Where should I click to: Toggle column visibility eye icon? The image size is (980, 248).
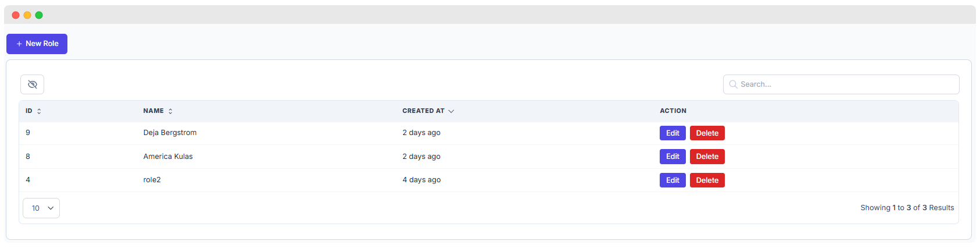(x=32, y=84)
